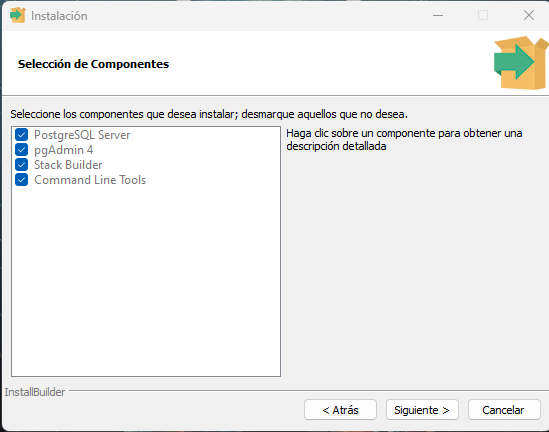Image resolution: width=549 pixels, height=432 pixels.
Task: Show description for pgAdmin 4 label
Action: click(x=63, y=150)
